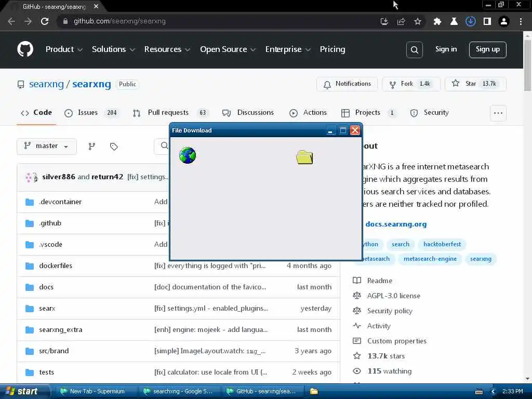Switch to the Projects tab
This screenshot has height=399, width=532.
pyautogui.click(x=369, y=113)
